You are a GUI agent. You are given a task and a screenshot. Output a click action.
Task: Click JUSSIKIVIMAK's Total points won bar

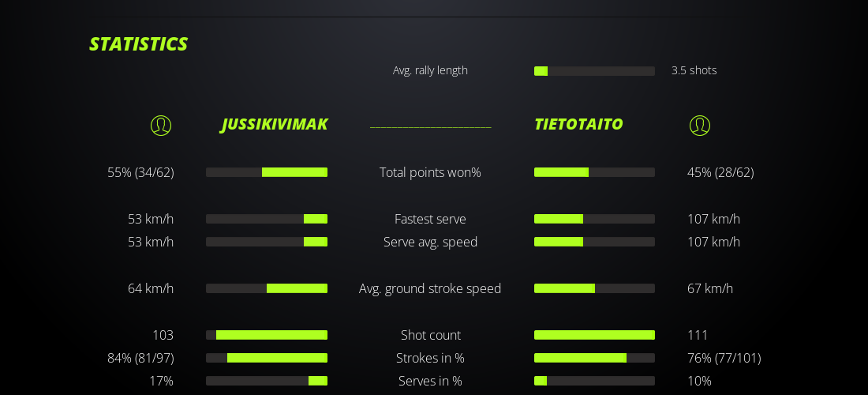pyautogui.click(x=267, y=172)
